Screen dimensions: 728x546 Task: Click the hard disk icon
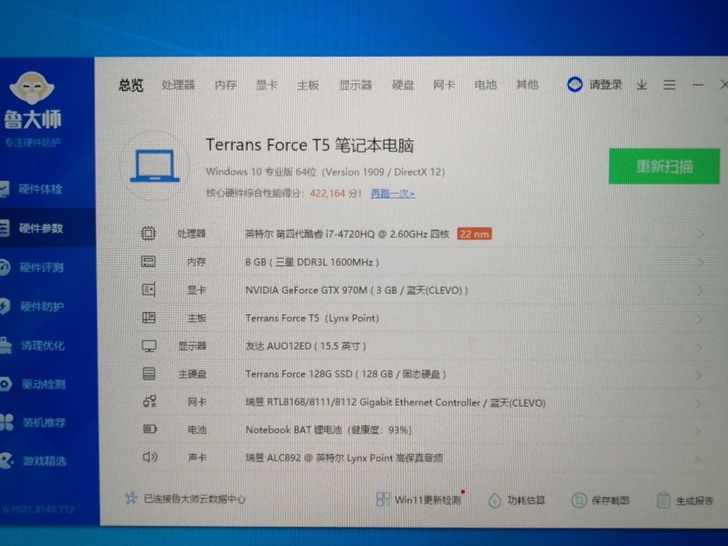[149, 374]
